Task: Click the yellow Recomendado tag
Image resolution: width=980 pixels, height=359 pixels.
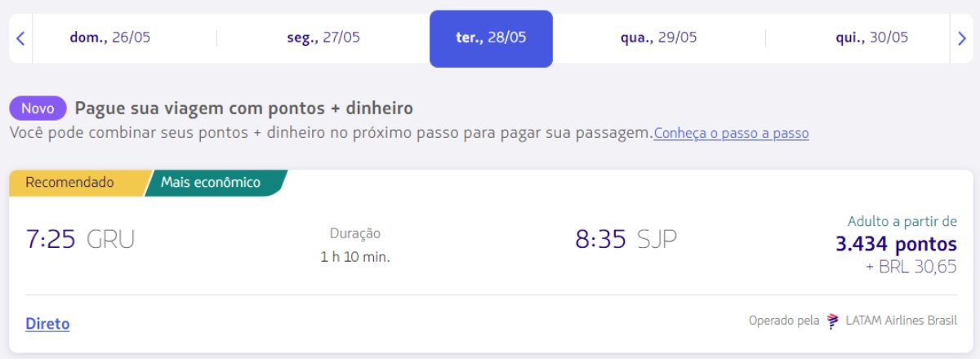Action: (x=75, y=182)
